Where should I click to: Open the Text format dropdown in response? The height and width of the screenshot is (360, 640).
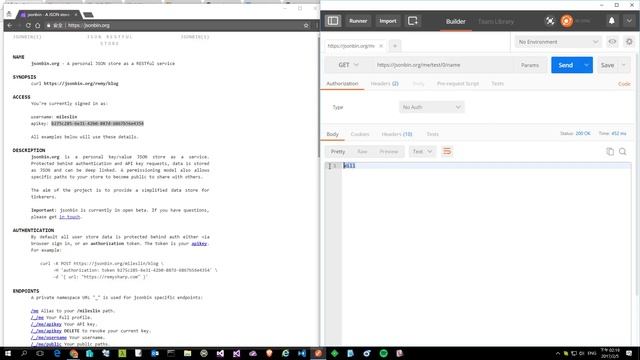pyautogui.click(x=422, y=151)
